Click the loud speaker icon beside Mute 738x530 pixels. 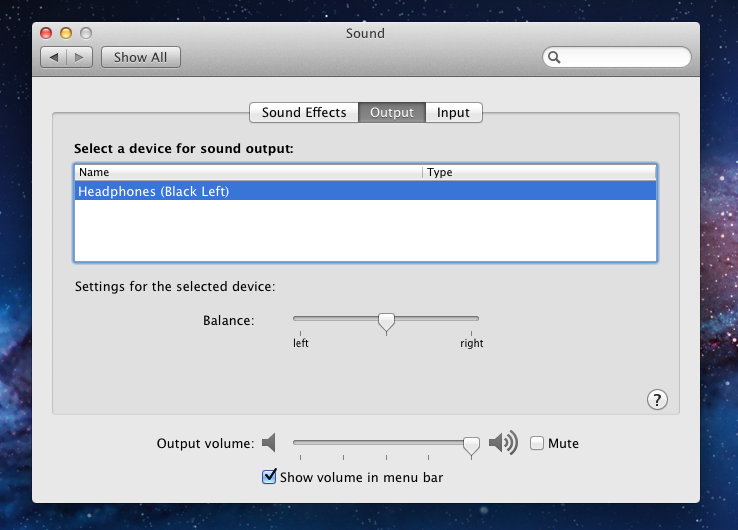503,443
